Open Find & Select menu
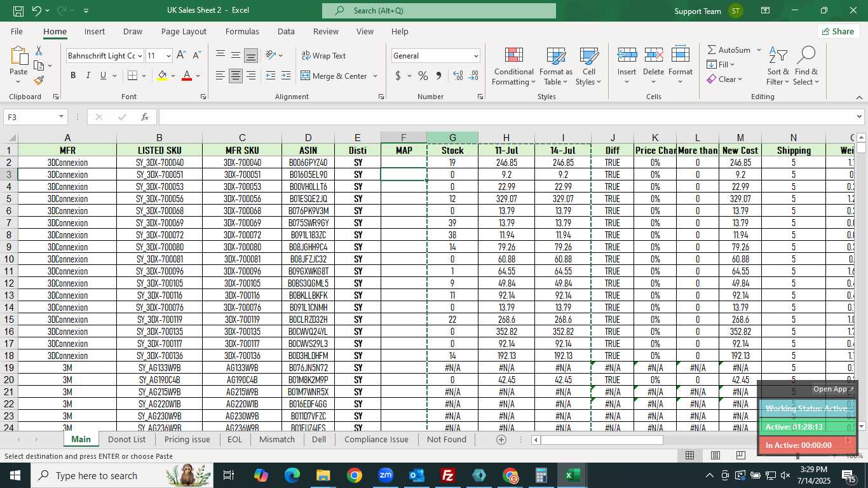Image resolution: width=868 pixels, height=488 pixels. (x=806, y=66)
